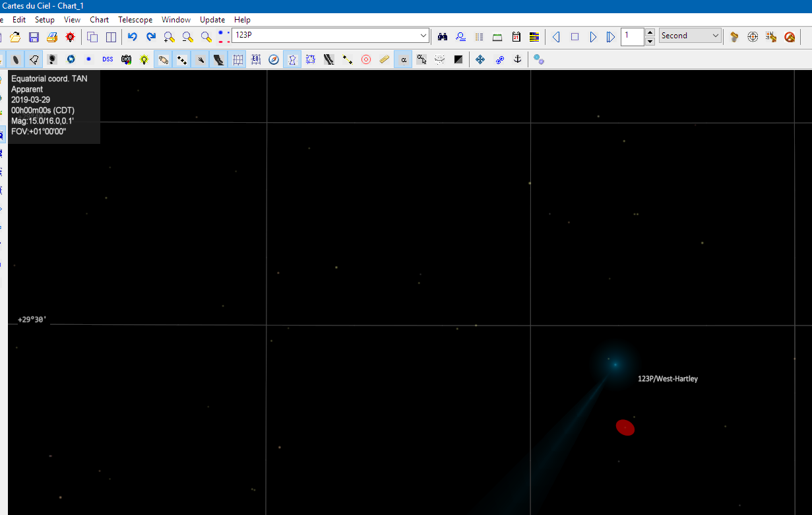812x515 pixels.
Task: Click the zoom in magnifier icon
Action: [170, 37]
